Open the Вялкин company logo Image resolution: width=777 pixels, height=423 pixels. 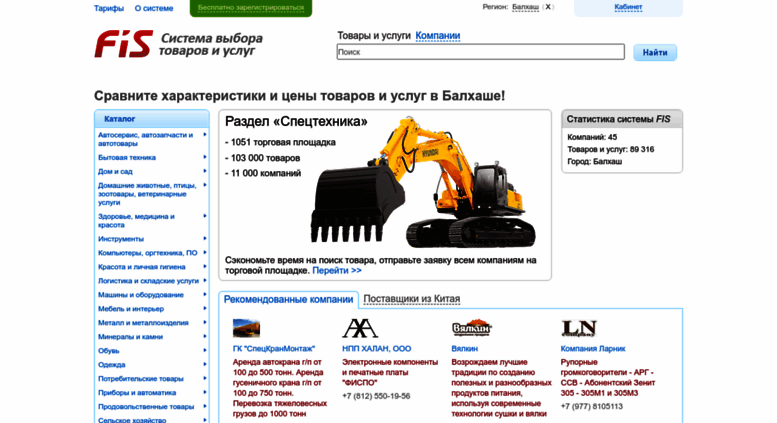click(471, 328)
